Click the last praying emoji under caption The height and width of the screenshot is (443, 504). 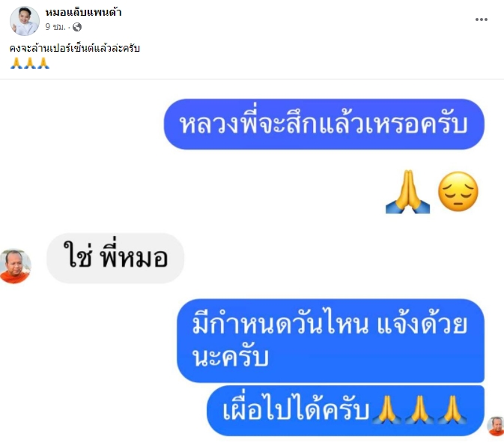[43, 64]
